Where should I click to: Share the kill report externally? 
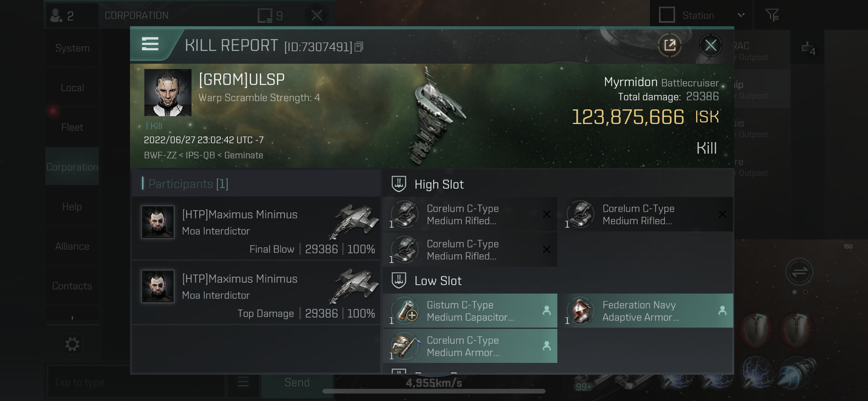coord(670,45)
